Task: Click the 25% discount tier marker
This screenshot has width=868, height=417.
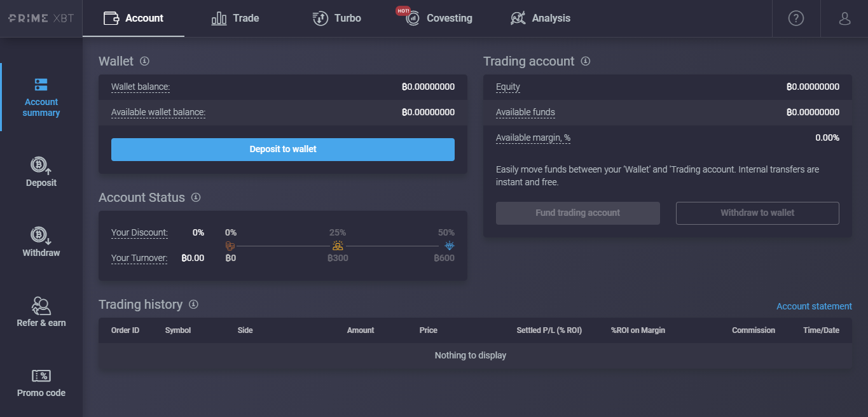Action: pyautogui.click(x=338, y=246)
